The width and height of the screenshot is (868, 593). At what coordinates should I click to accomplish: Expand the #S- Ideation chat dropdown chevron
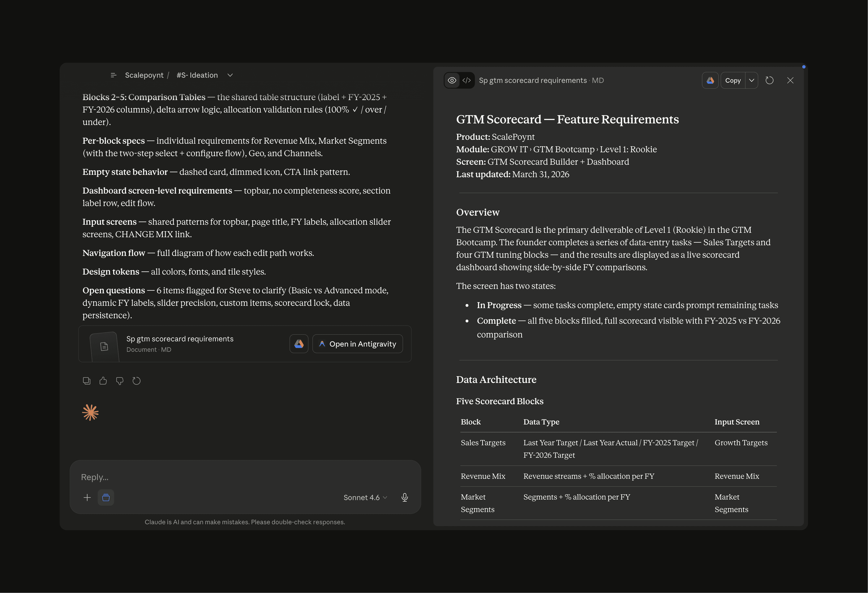click(230, 75)
